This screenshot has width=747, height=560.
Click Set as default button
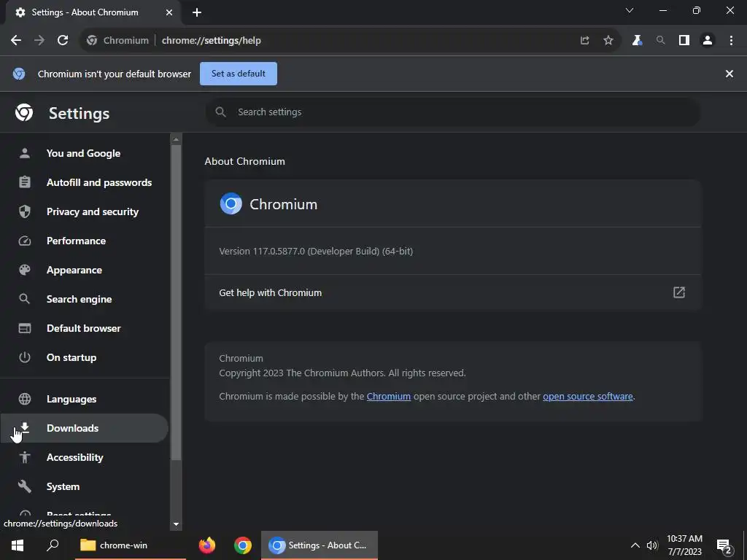239,74
